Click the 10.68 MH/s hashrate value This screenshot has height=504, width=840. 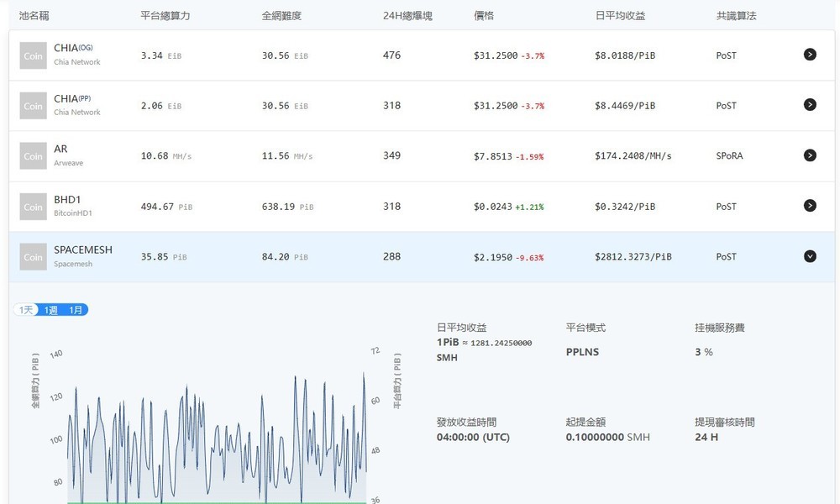[166, 156]
